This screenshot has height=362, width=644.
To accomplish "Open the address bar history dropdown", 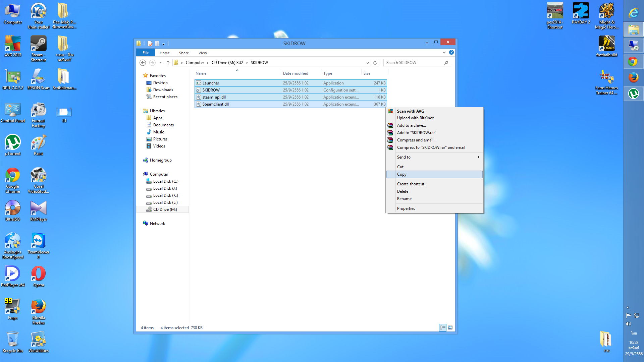I will pos(368,63).
